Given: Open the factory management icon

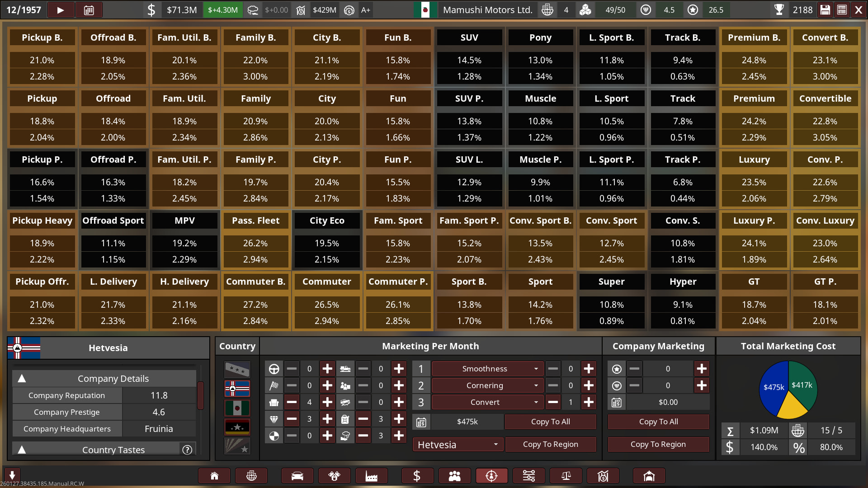Looking at the screenshot, I should coord(371,476).
